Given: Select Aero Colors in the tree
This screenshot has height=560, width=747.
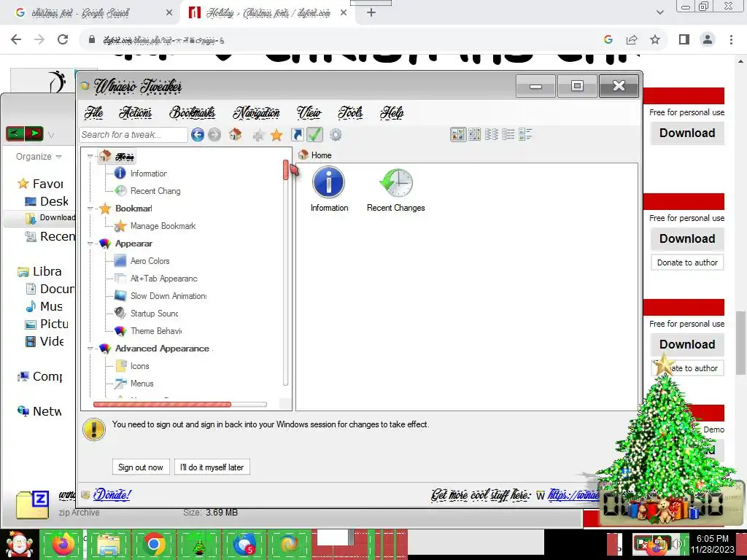Looking at the screenshot, I should [150, 261].
